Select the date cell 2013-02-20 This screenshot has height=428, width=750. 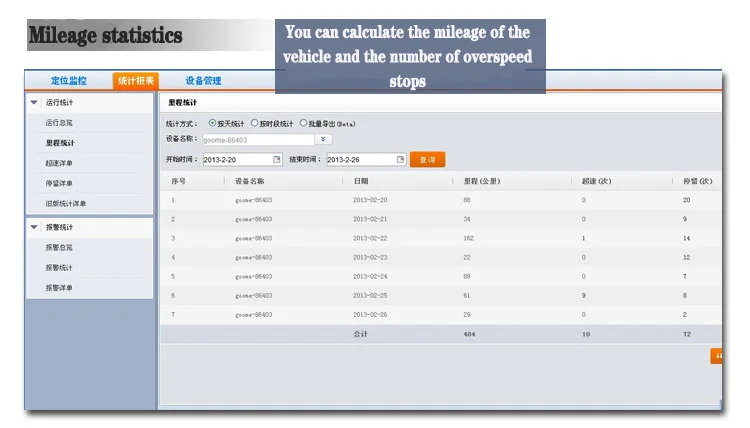(370, 200)
